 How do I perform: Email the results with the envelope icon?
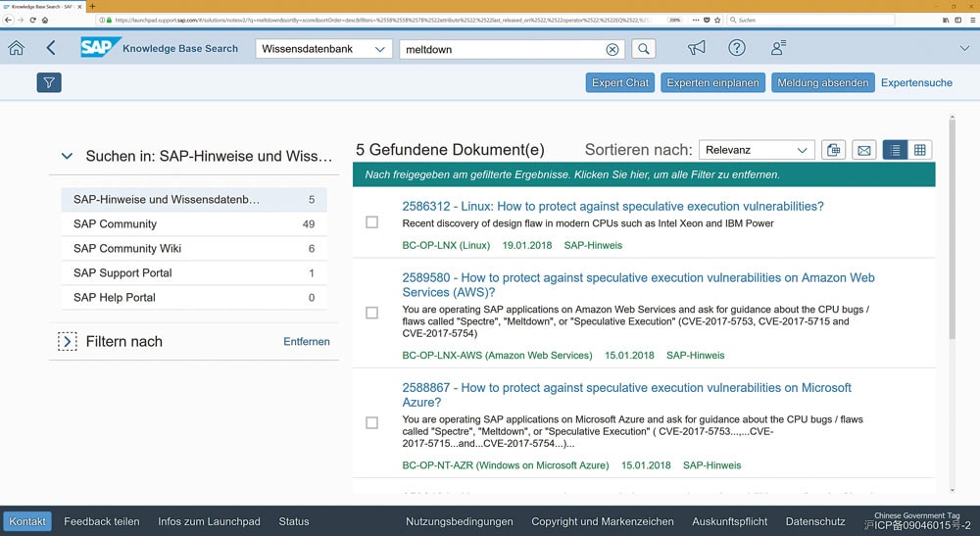click(863, 150)
